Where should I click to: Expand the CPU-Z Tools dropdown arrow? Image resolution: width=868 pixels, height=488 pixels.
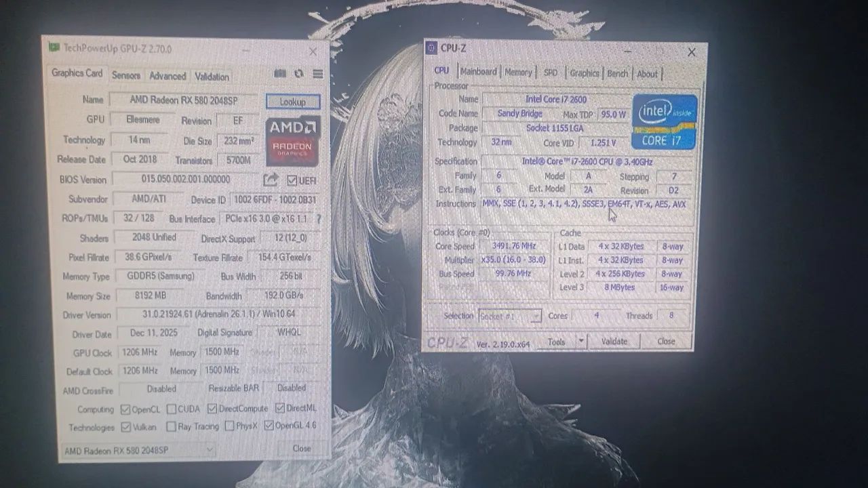coord(581,342)
